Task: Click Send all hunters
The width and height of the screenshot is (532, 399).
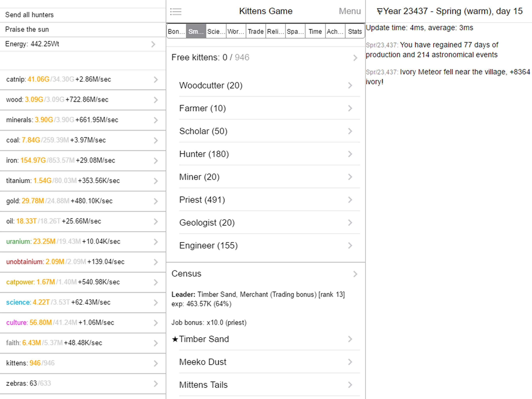Action: click(29, 15)
